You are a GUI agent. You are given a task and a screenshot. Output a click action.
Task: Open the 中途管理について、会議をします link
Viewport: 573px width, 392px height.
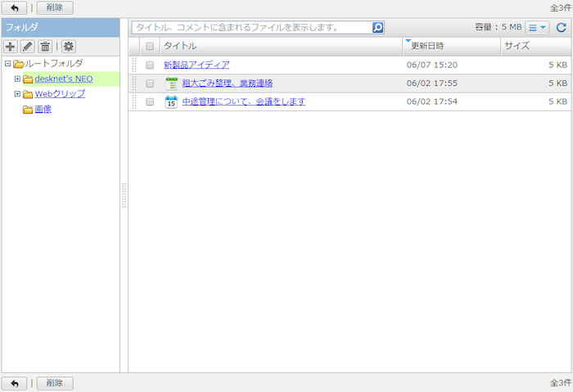click(x=243, y=102)
